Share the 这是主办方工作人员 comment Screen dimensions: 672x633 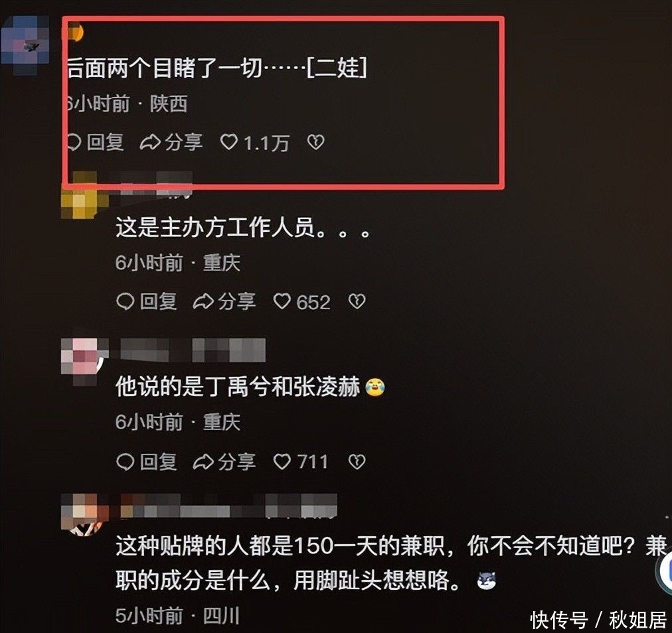224,301
